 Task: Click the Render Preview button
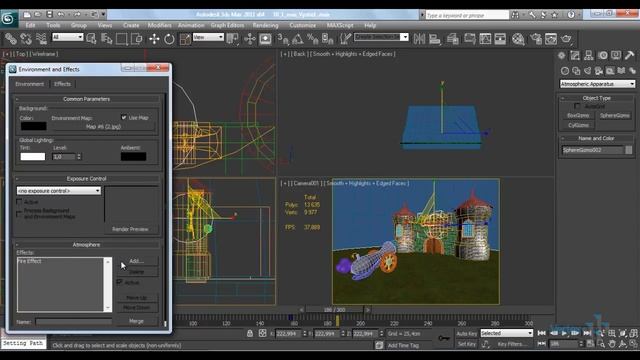130,229
